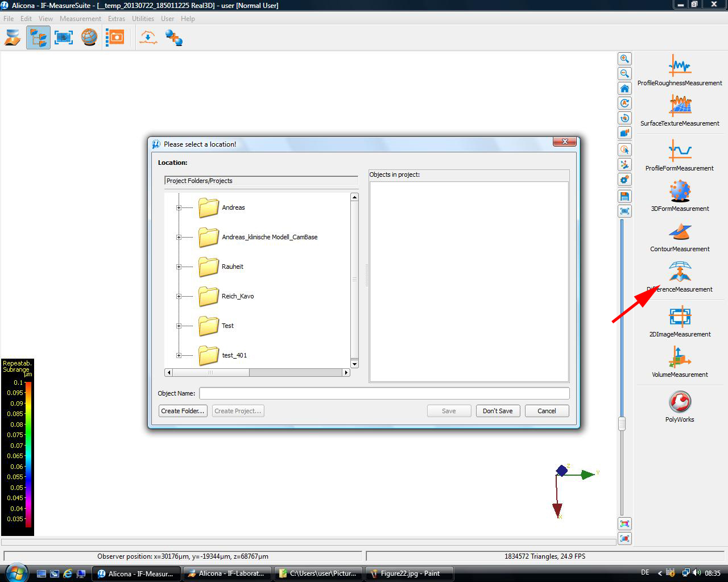The image size is (728, 582).
Task: Open the File menu
Action: (x=9, y=19)
